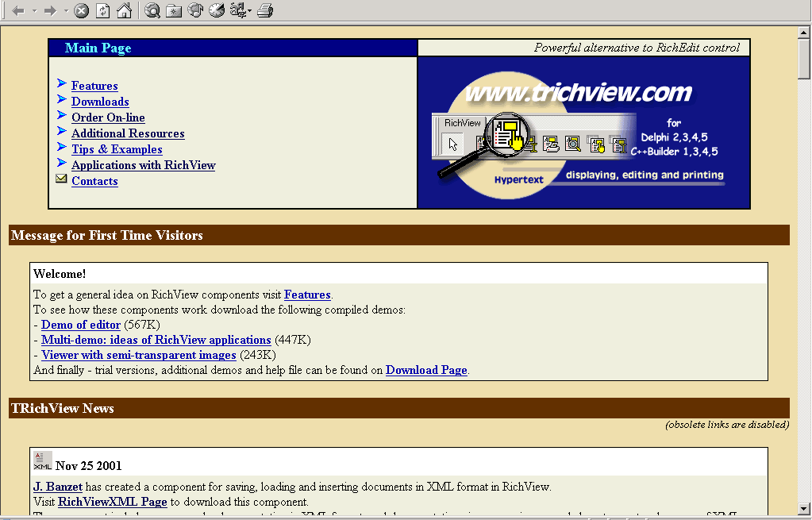Open the Favorites folder icon
Screen dimensions: 812x520
click(x=174, y=11)
